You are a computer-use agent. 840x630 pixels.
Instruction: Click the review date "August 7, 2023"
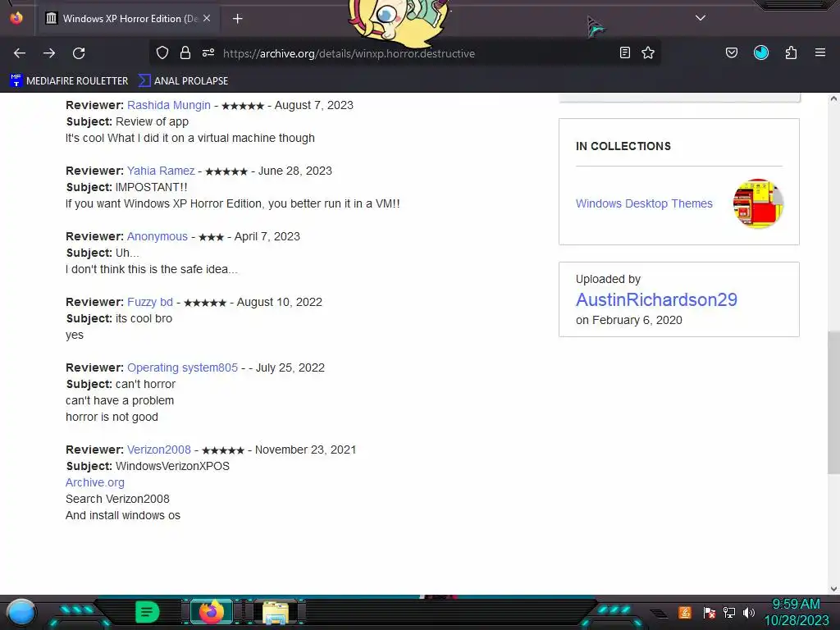tap(314, 105)
